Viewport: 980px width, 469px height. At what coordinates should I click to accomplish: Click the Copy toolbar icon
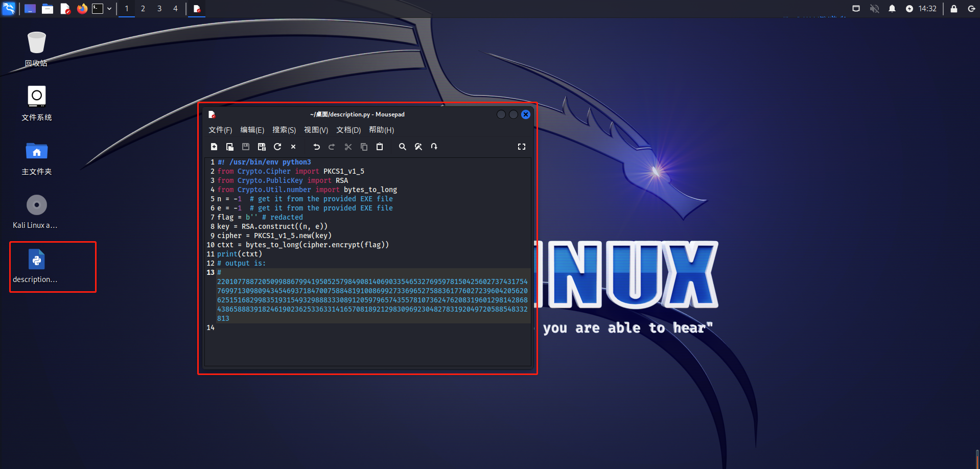click(364, 147)
